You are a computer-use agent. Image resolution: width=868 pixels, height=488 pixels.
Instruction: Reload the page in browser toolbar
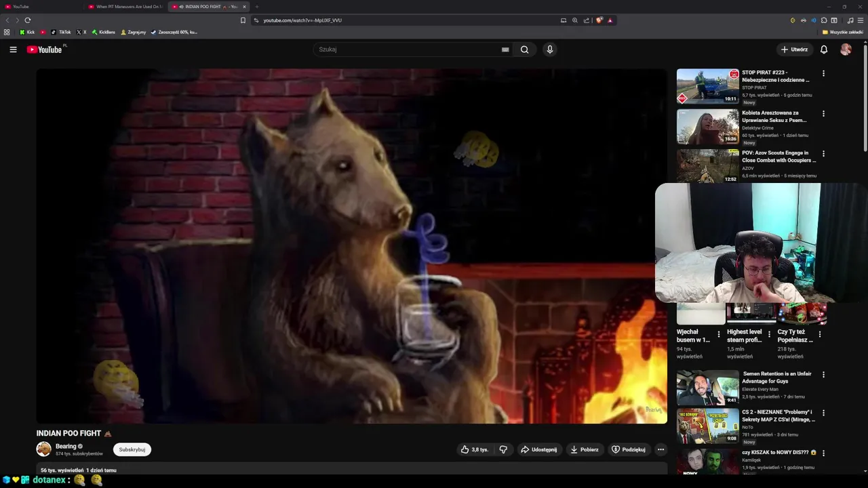point(28,20)
